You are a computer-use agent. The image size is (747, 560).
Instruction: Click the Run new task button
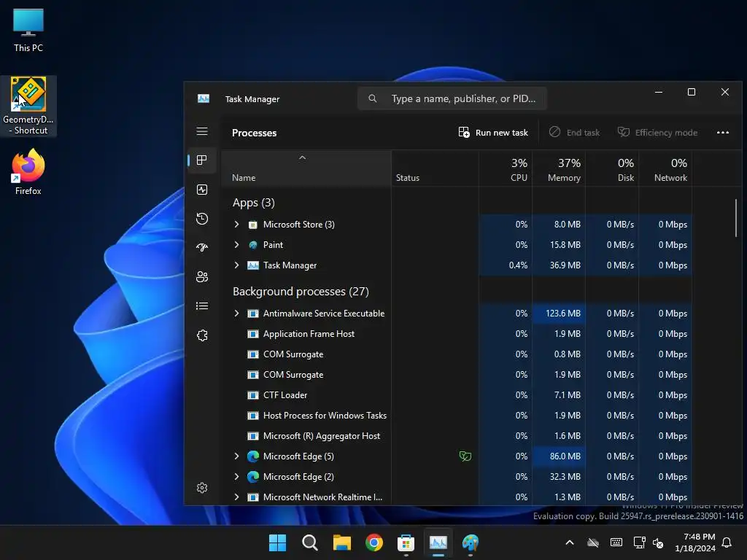pos(493,133)
